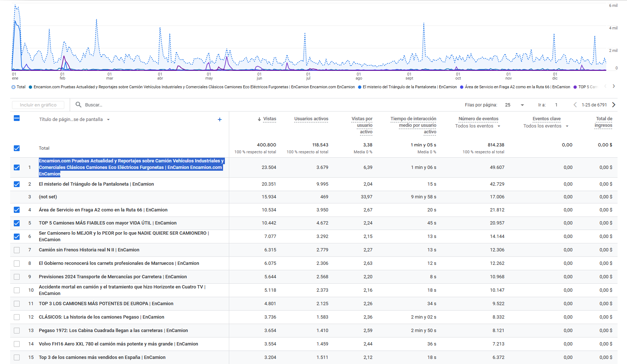Uncheck Ser Camionero lo MEJOR row checkbox
Image resolution: width=627 pixels, height=364 pixels.
click(17, 236)
